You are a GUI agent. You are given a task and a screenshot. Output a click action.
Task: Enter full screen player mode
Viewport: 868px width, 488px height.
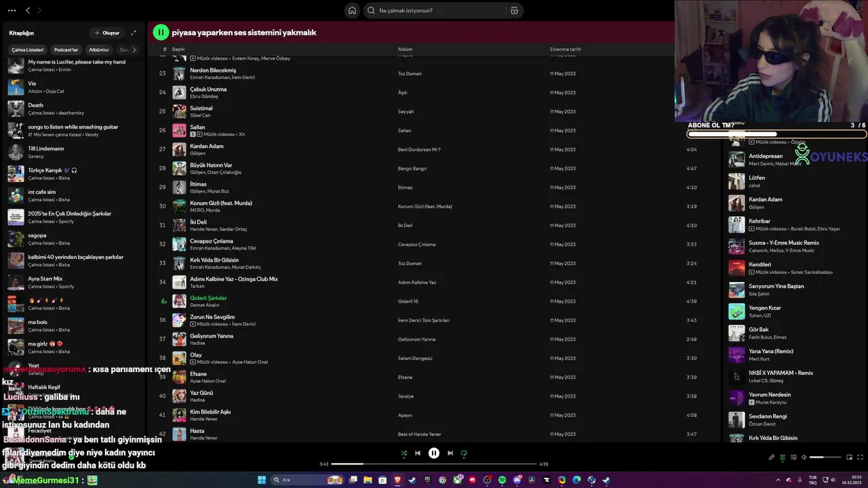(x=861, y=457)
